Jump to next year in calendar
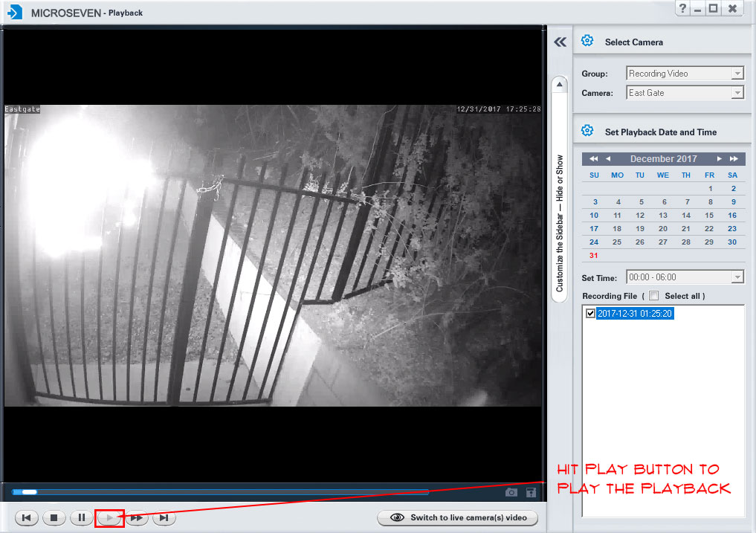This screenshot has width=756, height=533. click(734, 159)
